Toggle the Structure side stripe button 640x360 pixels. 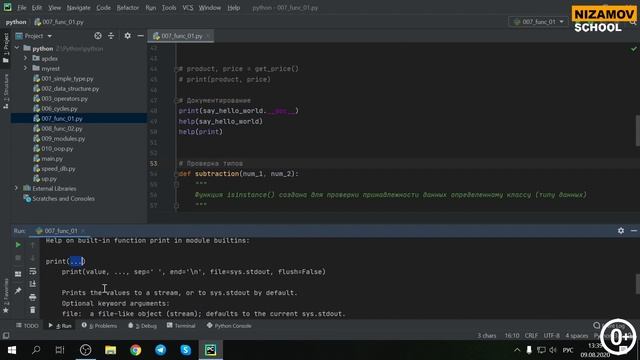(x=6, y=91)
